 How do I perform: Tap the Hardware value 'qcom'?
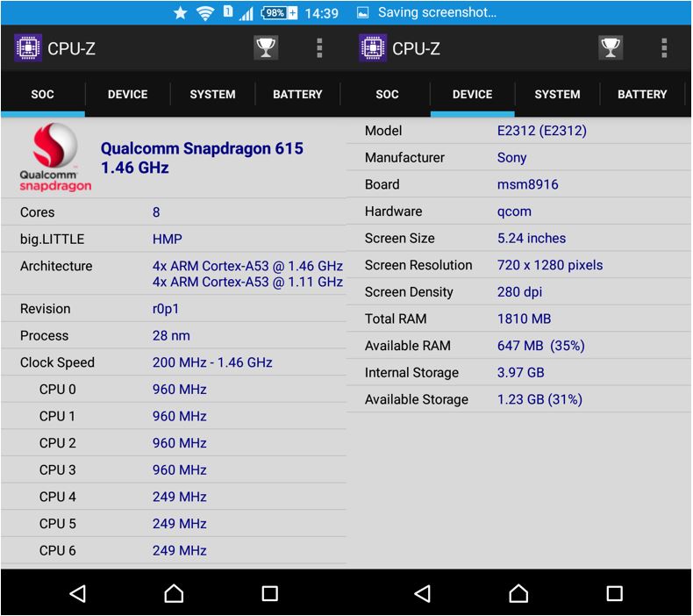(514, 211)
